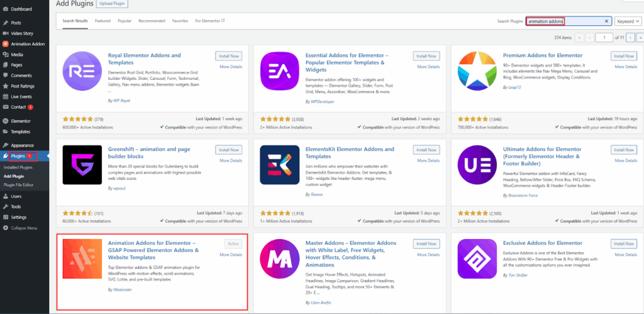Clear the plugin search with the X icon
The width and height of the screenshot is (644, 314).
(606, 21)
